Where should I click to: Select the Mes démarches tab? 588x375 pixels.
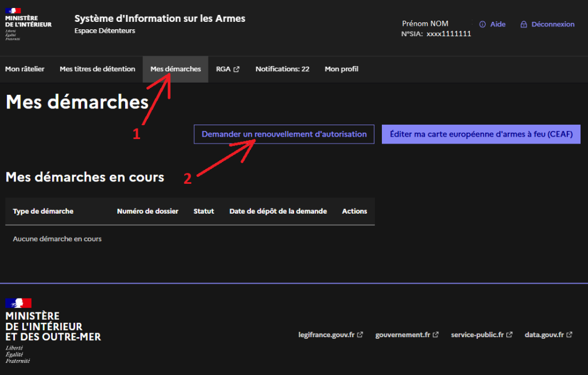coord(176,69)
